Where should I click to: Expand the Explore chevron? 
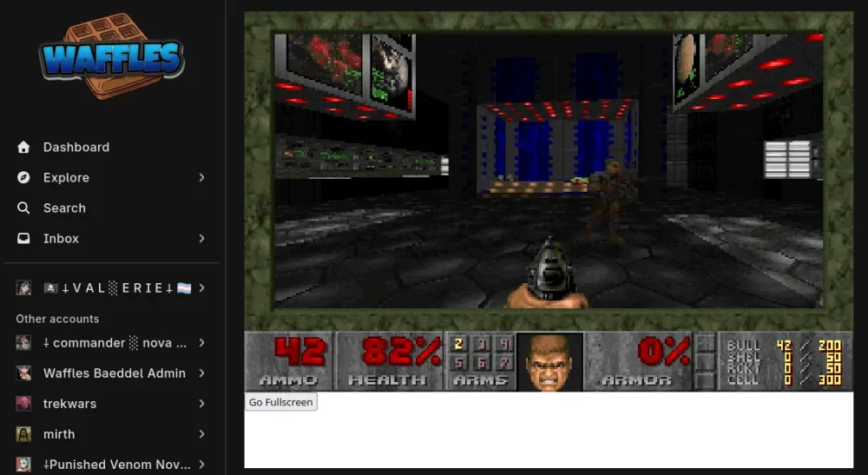(201, 178)
